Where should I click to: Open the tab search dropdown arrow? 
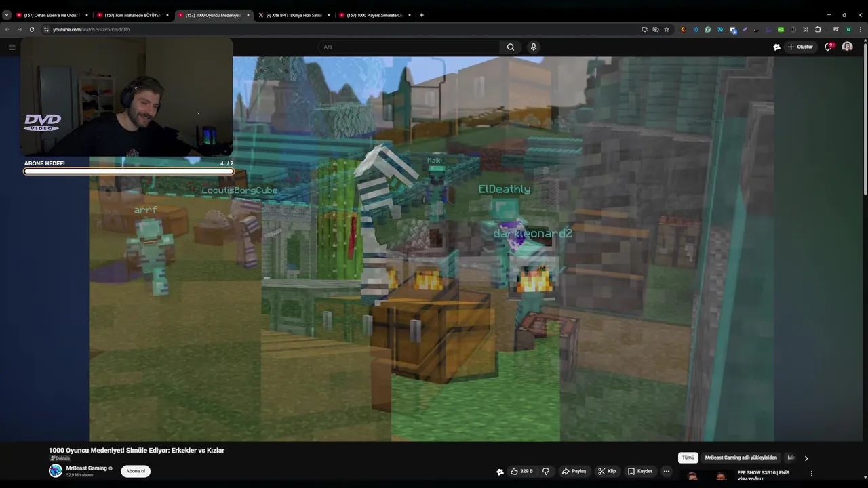click(x=7, y=15)
